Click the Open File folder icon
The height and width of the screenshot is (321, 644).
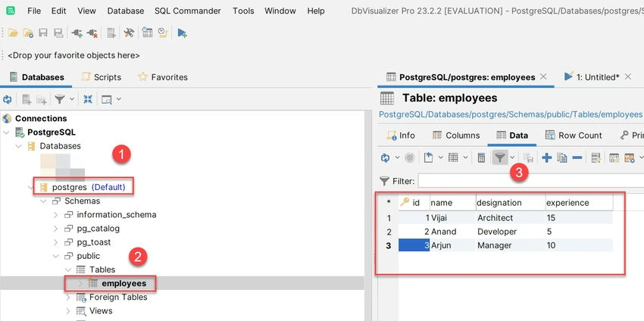(13, 33)
